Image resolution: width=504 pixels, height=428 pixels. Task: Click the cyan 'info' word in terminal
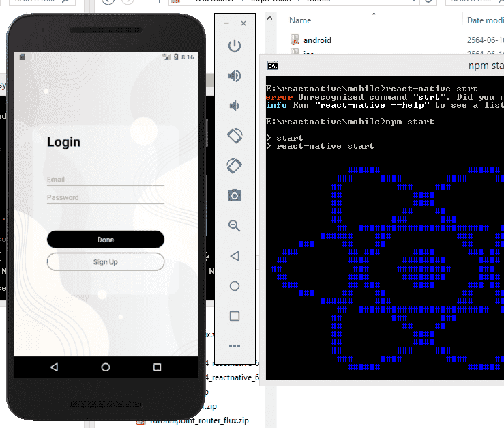pos(276,105)
